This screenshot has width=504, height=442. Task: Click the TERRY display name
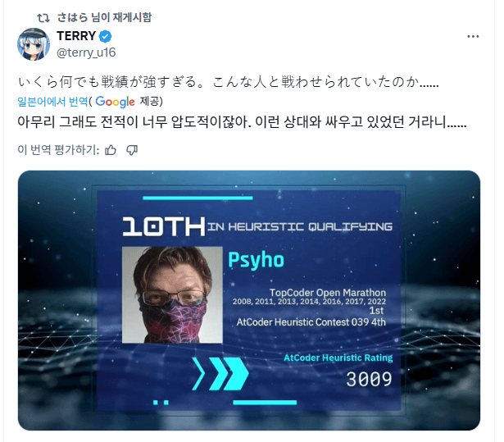pos(76,36)
